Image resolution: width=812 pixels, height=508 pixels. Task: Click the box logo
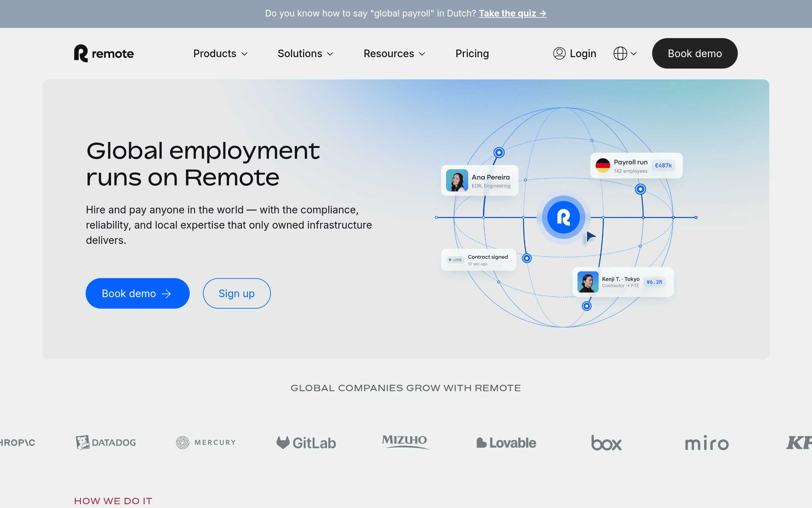click(606, 443)
